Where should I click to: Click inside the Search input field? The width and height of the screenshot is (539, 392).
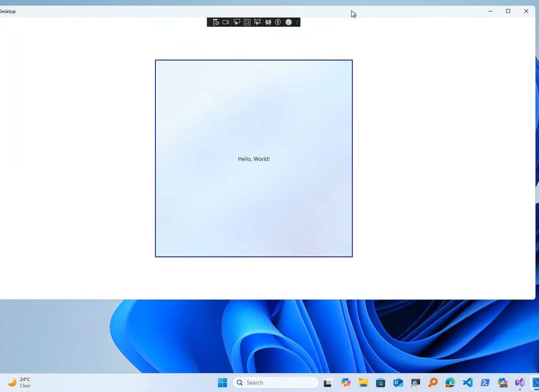(x=276, y=383)
